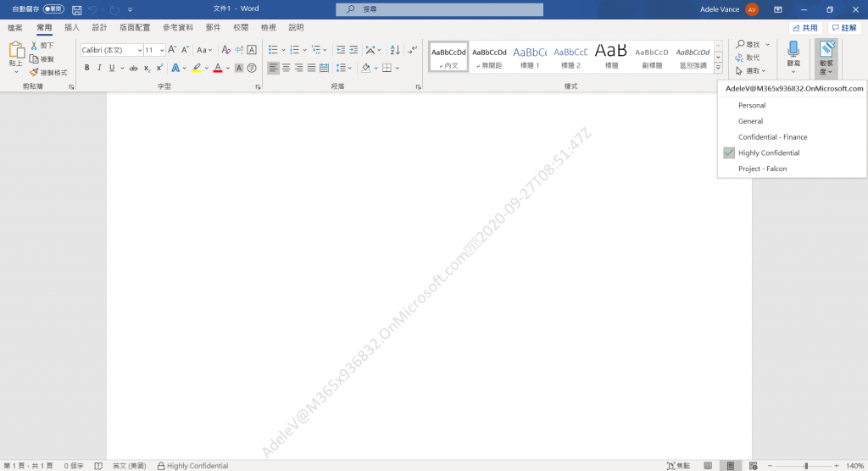Start a numbered list
Screen dimensions: 868x471
(294, 50)
